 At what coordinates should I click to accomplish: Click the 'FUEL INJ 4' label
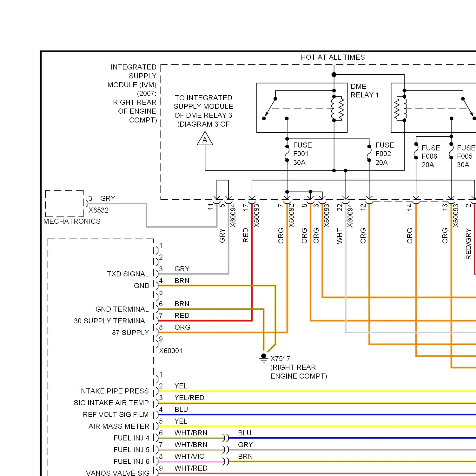coord(131,438)
